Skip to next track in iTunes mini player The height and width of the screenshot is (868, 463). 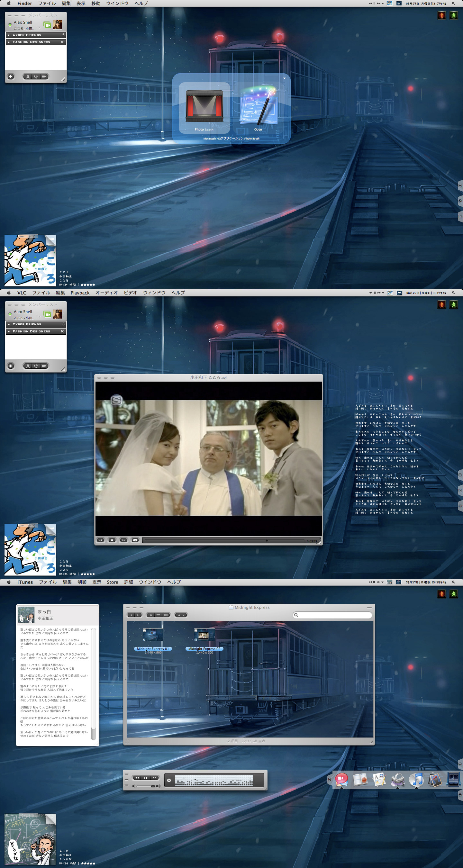[x=154, y=778]
